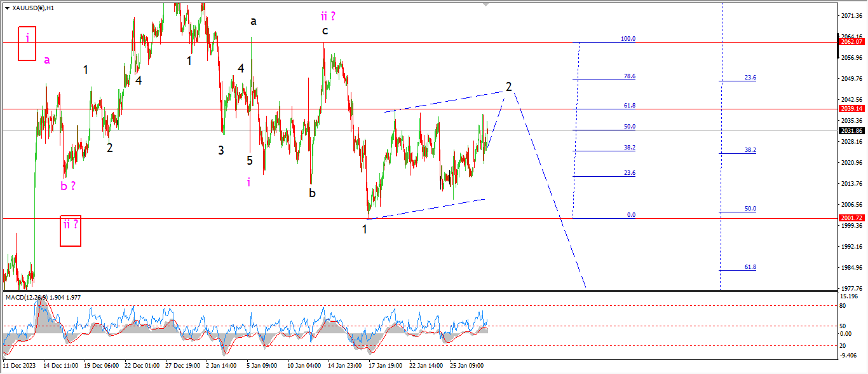
Task: Click the Fibonacci 100.0 level label
Action: click(x=628, y=39)
